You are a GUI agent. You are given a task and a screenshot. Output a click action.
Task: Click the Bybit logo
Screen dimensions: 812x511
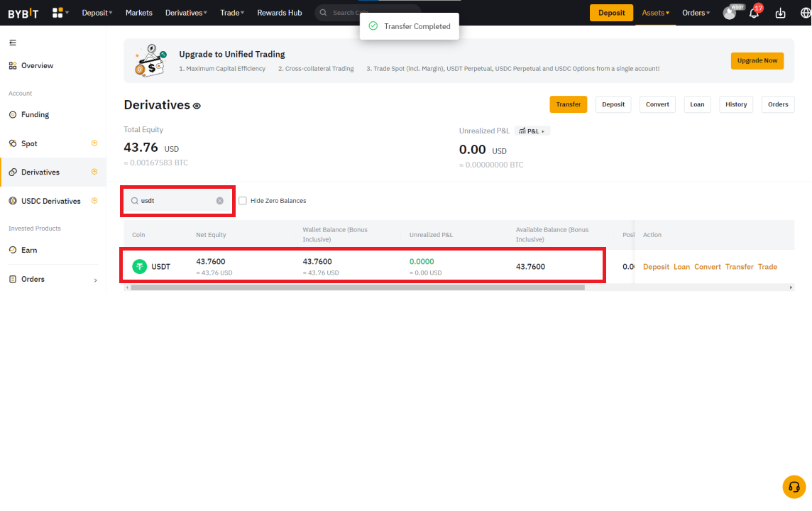[x=23, y=13]
